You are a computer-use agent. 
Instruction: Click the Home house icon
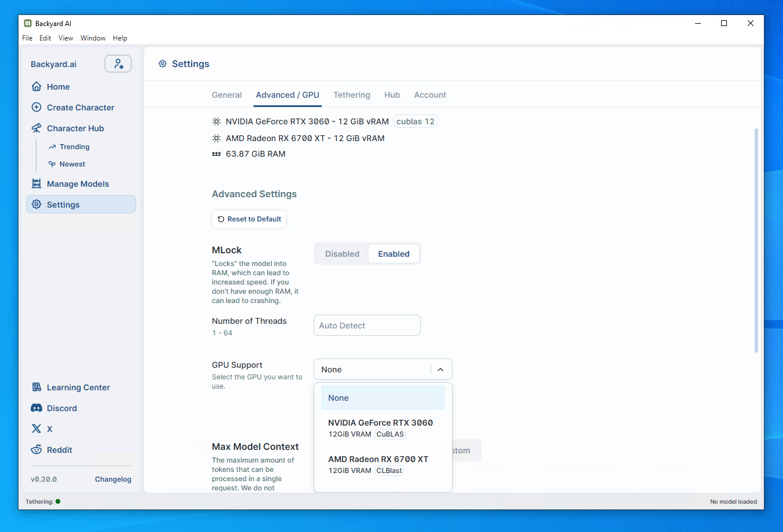pos(36,87)
